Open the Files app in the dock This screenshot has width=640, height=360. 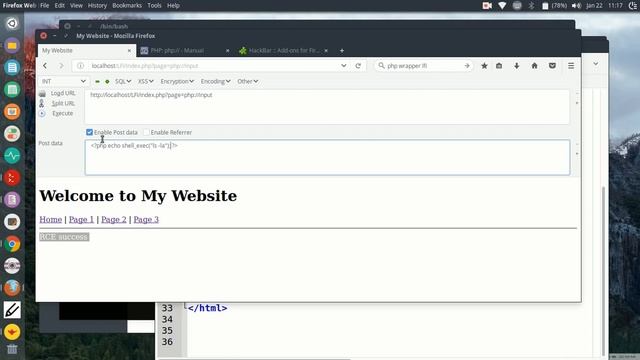coord(12,45)
